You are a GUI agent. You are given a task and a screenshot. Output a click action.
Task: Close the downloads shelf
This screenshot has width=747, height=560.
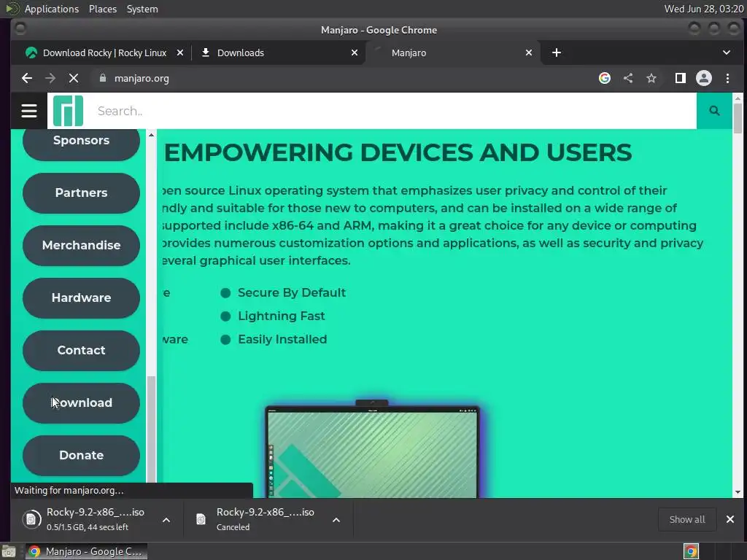pos(729,519)
